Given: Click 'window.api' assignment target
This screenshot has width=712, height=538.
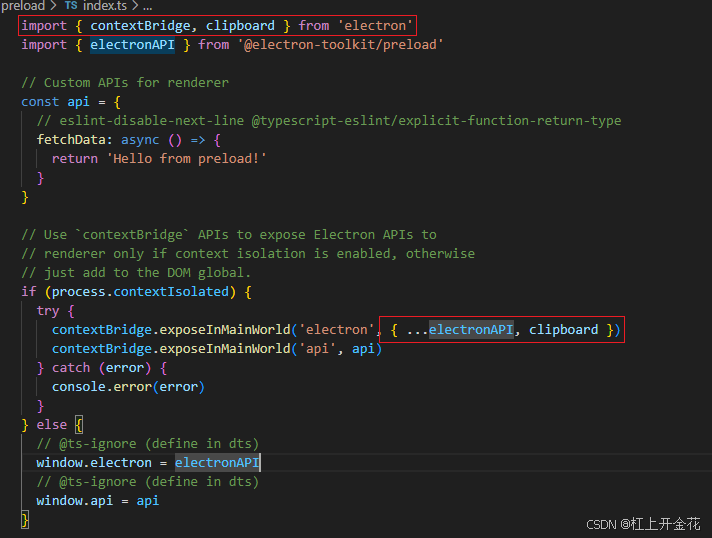Looking at the screenshot, I should (75, 501).
